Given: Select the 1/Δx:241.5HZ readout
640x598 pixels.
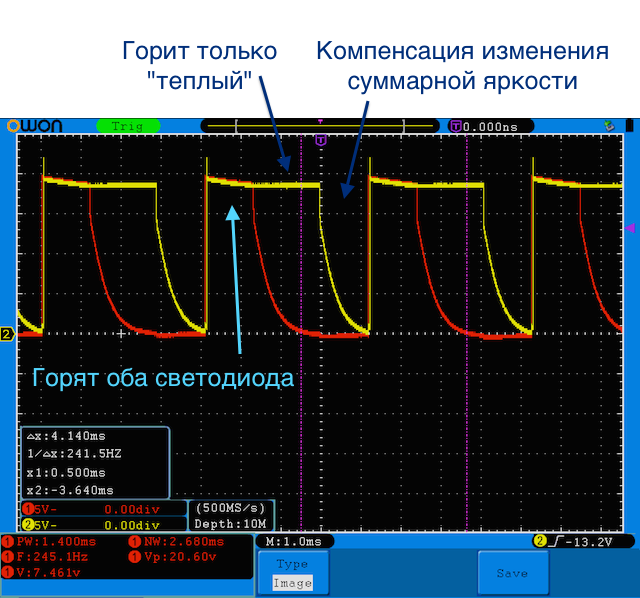Looking at the screenshot, I should coord(74,454).
